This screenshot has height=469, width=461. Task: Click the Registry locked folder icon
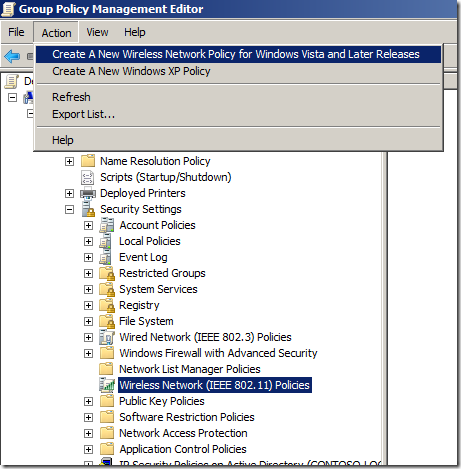tap(107, 305)
